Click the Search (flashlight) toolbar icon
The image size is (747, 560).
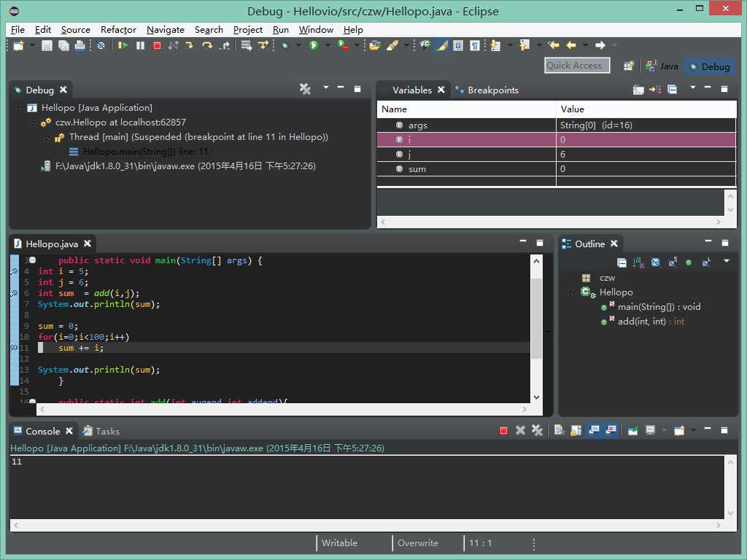392,46
